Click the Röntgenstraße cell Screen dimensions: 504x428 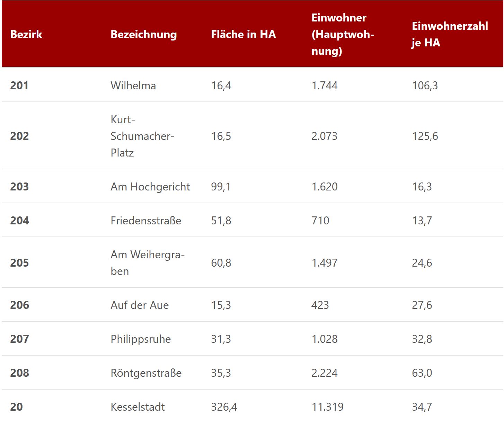click(146, 373)
